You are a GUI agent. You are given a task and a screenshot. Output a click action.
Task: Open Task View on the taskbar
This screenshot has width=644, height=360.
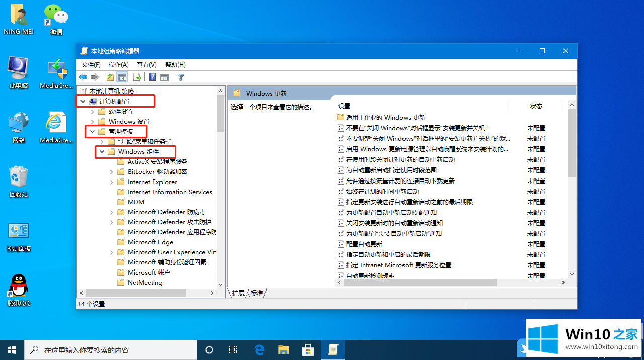point(233,349)
